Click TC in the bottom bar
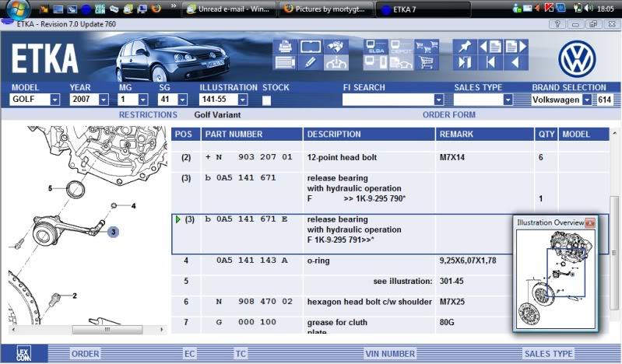This screenshot has width=622, height=364. coord(241,354)
